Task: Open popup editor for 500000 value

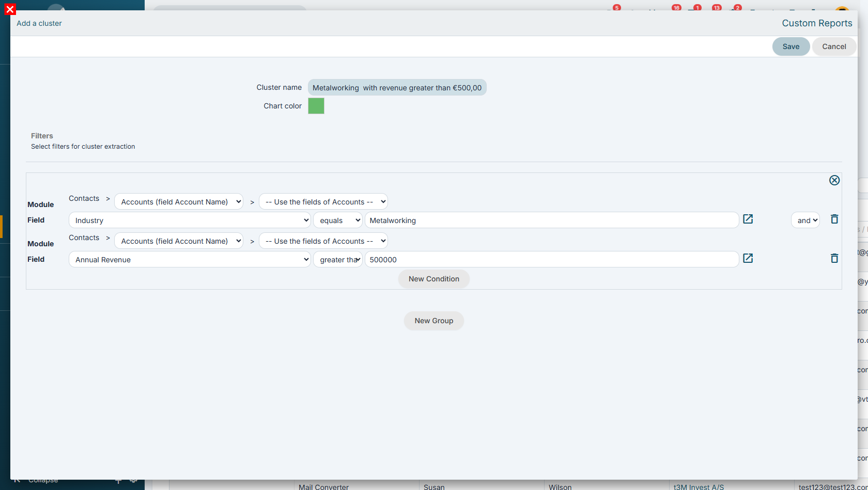Action: (748, 259)
